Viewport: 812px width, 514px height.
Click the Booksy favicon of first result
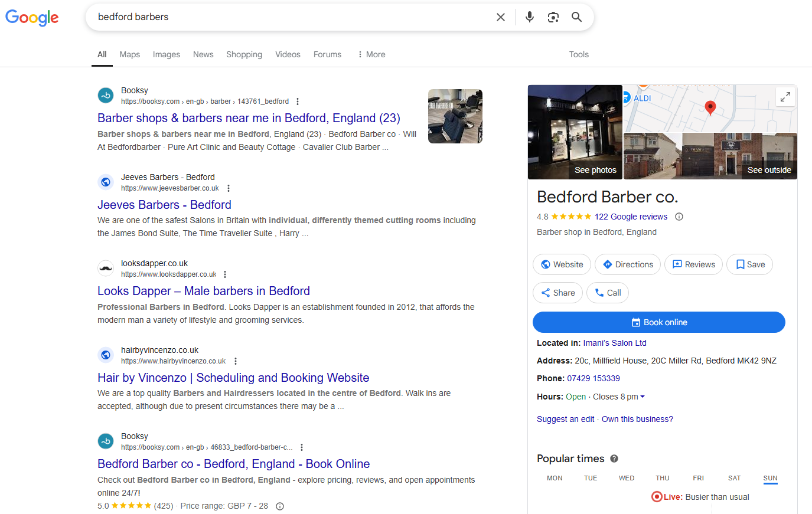(106, 95)
